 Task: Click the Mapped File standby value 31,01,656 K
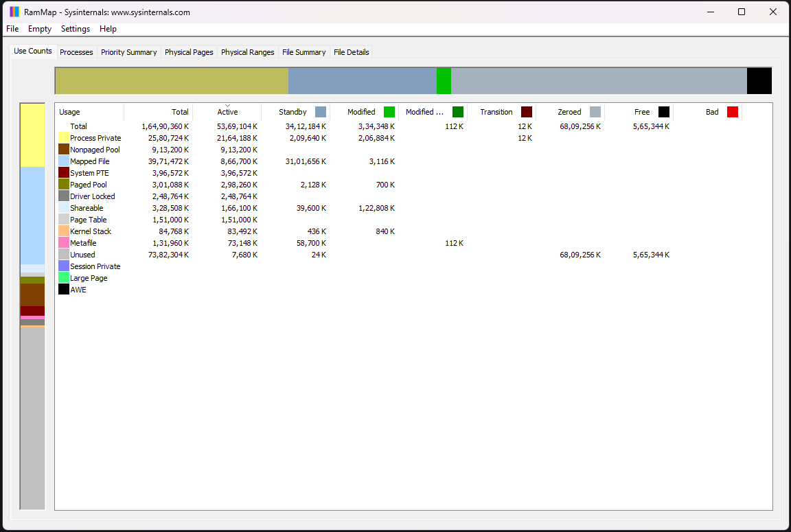(x=306, y=161)
